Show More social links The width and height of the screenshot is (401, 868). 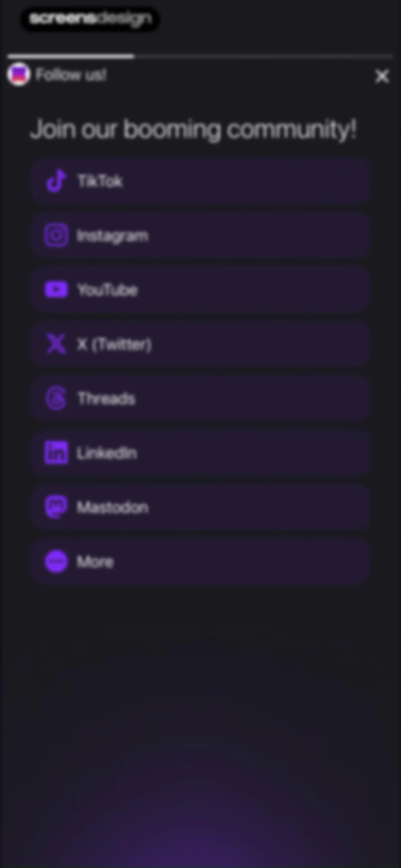[201, 561]
